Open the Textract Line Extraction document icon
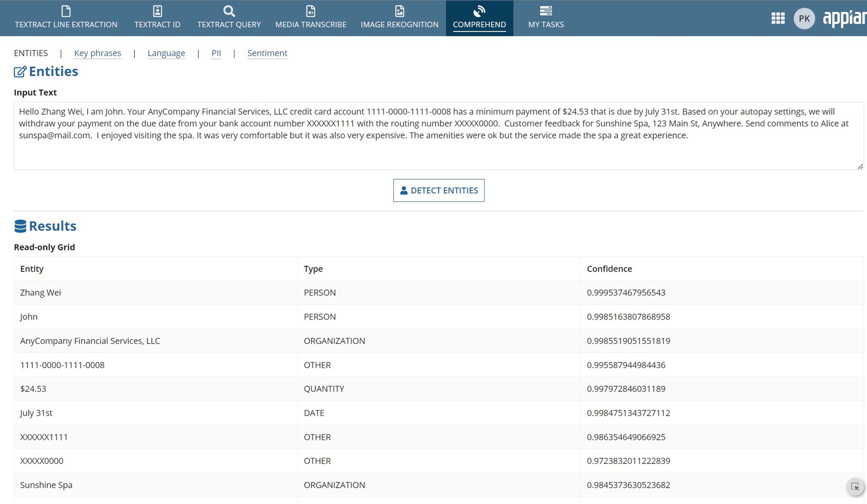Viewport: 867px width, 504px height. point(66,11)
